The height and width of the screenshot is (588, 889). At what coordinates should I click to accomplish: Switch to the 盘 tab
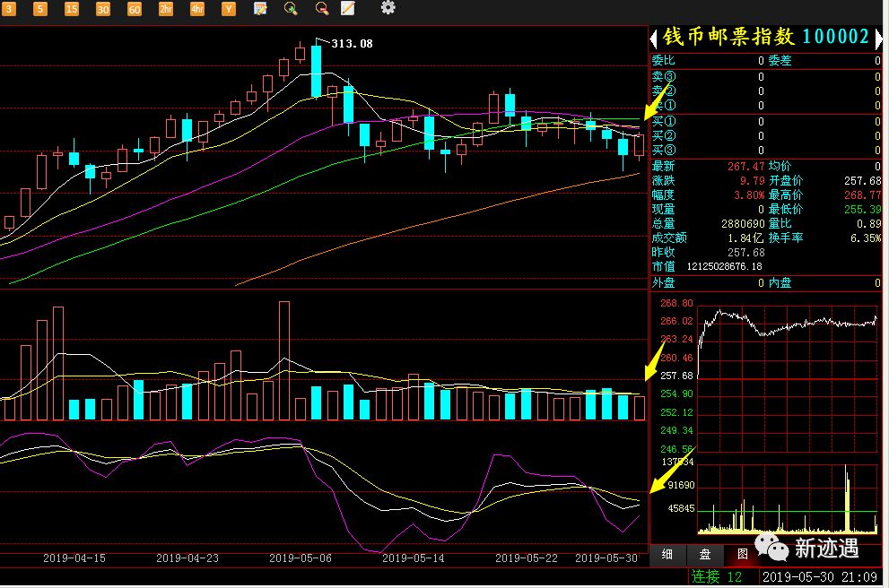coord(705,554)
